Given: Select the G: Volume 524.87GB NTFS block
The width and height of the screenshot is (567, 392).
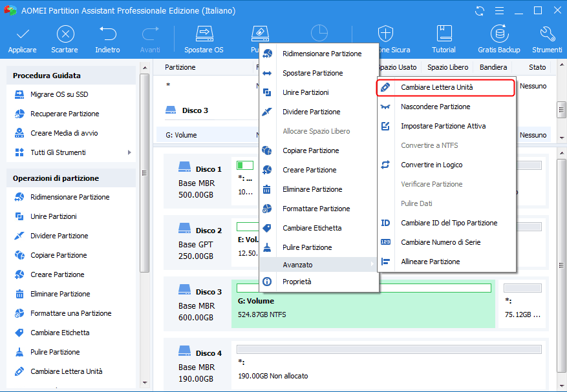Looking at the screenshot, I should click(x=363, y=304).
